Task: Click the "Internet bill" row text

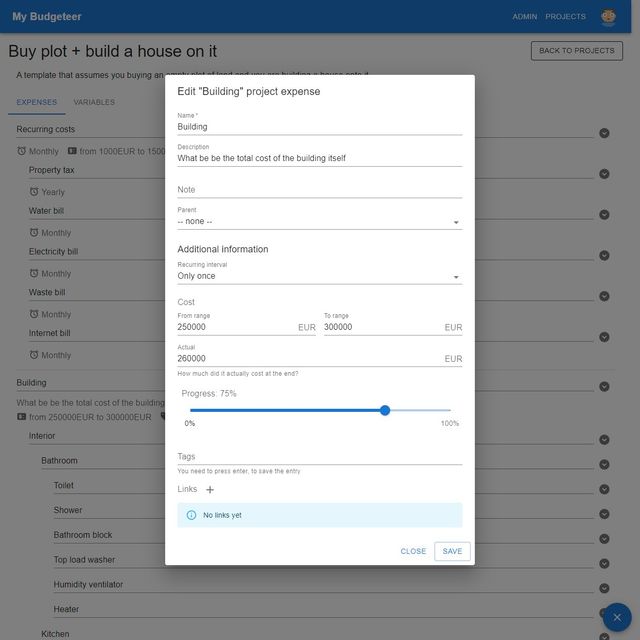Action: (49, 333)
